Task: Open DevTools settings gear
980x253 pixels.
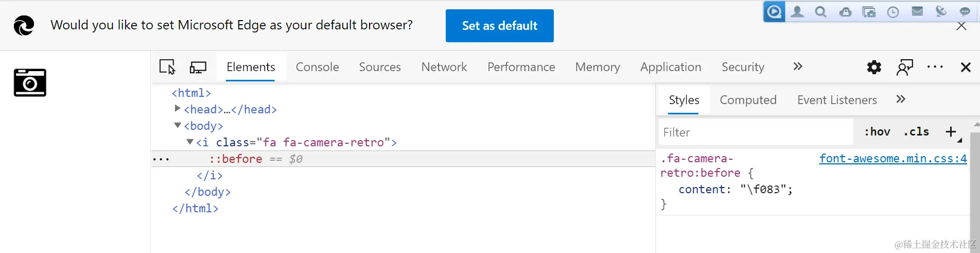Action: 874,67
